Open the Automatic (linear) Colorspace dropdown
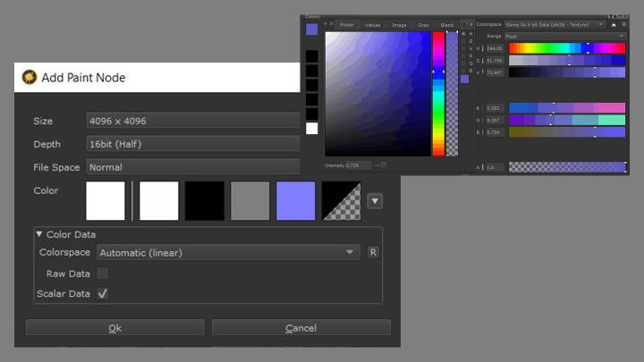The image size is (644, 362). (228, 253)
